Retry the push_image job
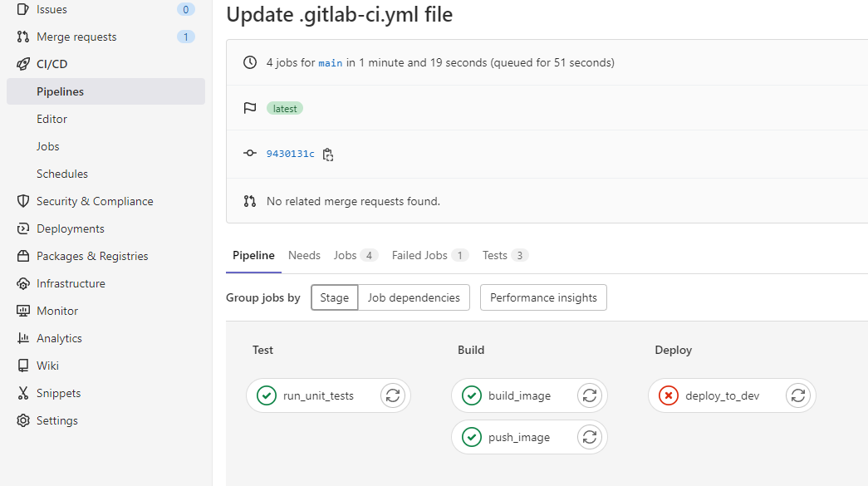 pos(590,436)
